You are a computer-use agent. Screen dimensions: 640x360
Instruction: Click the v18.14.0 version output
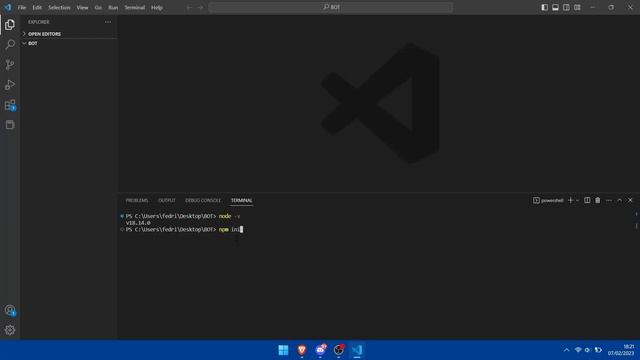tap(138, 223)
